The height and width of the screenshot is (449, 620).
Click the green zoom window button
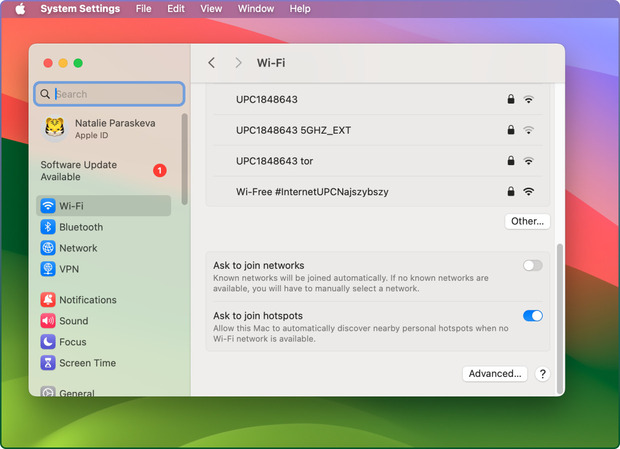pyautogui.click(x=78, y=63)
